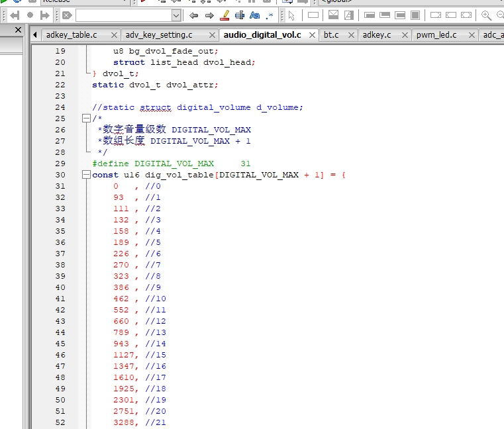
Task: Click the fourth solid gray block icon
Action: coord(415,15)
